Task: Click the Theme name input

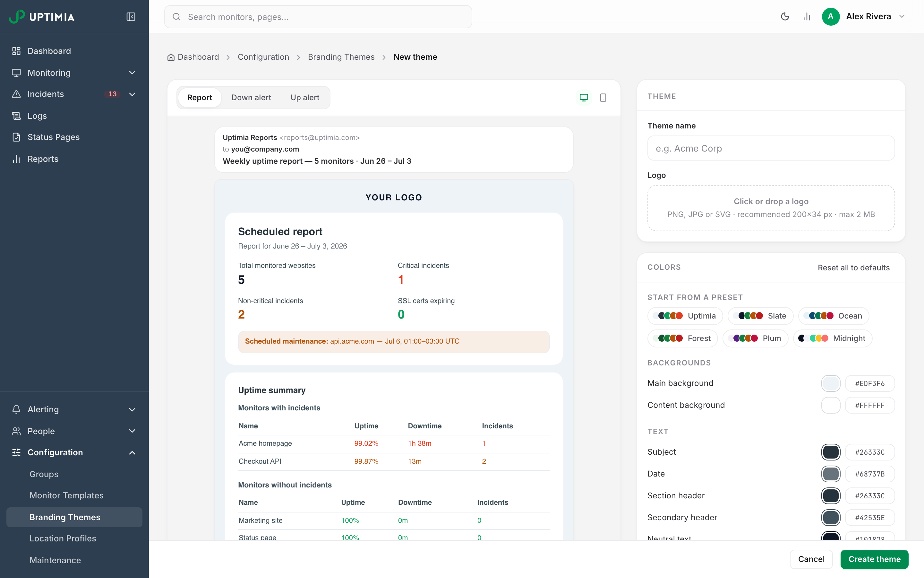Action: click(x=771, y=148)
